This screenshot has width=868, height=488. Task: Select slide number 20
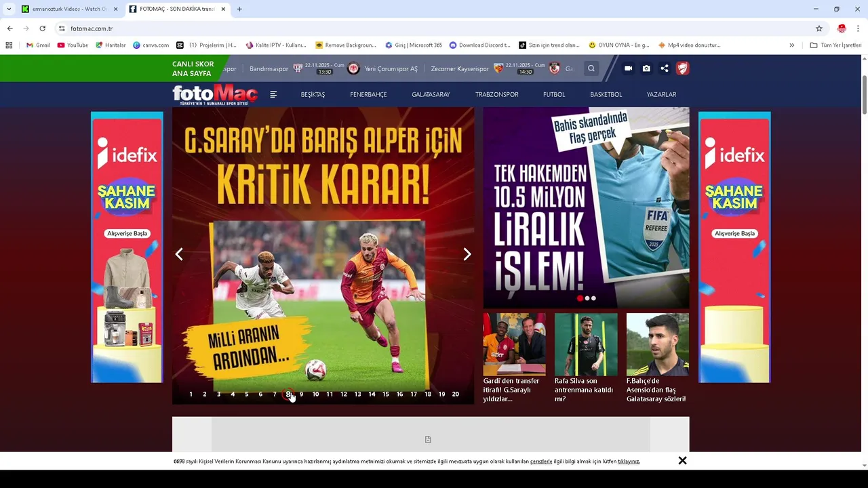point(456,394)
